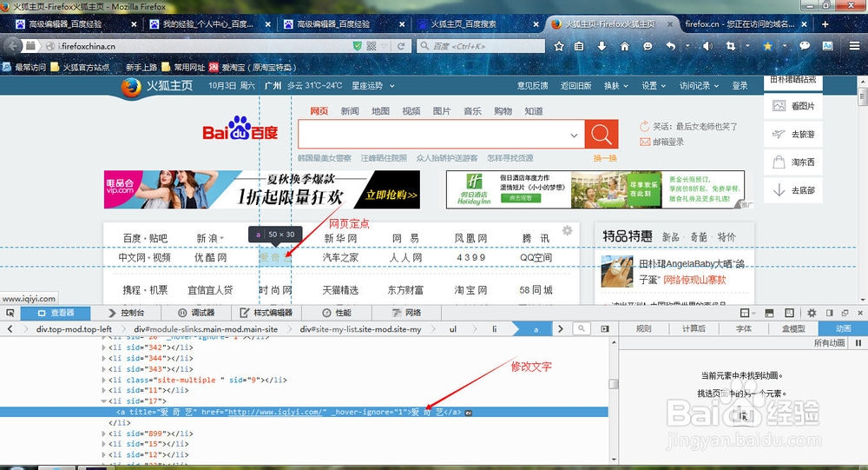The image size is (868, 470).
Task: Open the dropdown arrow beside the screenshot tool
Action: (747, 46)
